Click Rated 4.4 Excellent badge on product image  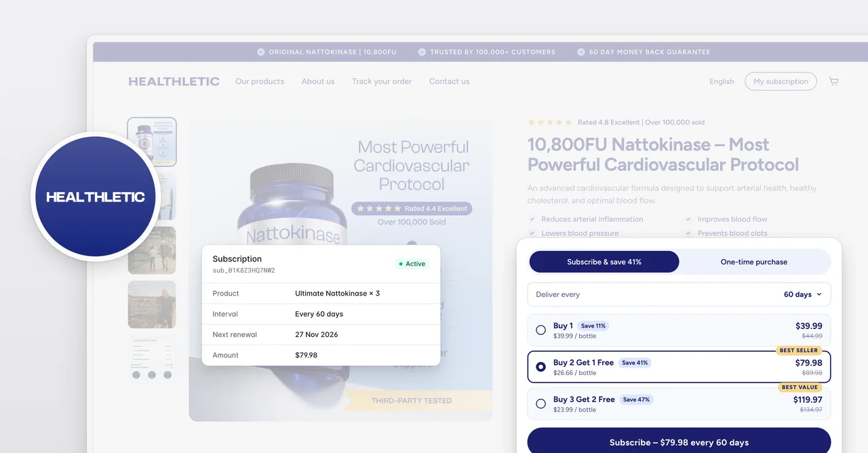[412, 208]
